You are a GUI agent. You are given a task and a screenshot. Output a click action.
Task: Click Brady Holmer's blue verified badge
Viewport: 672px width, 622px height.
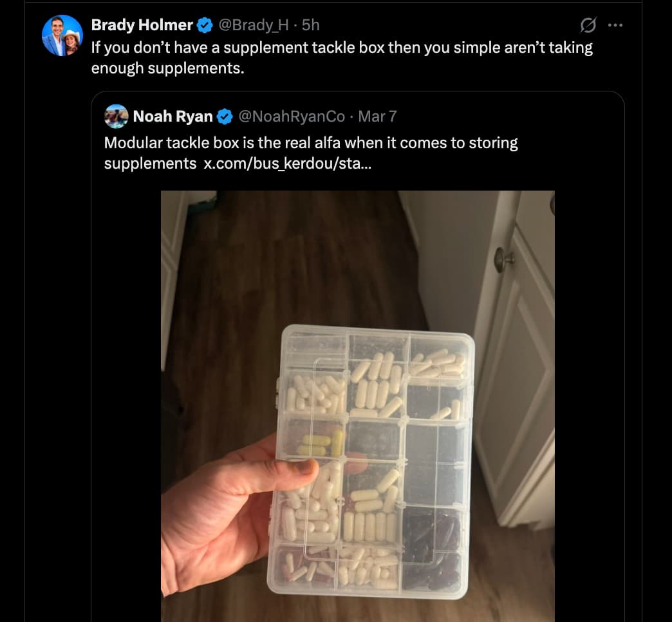click(x=205, y=26)
